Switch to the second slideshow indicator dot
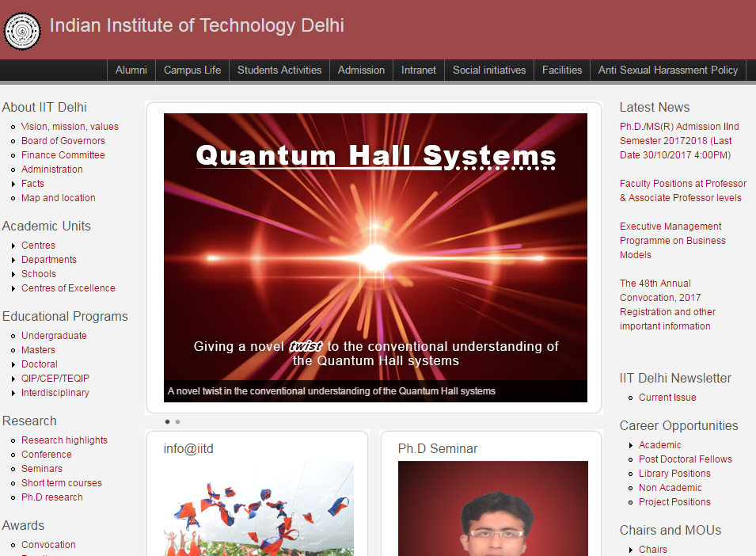756x556 pixels. [178, 422]
